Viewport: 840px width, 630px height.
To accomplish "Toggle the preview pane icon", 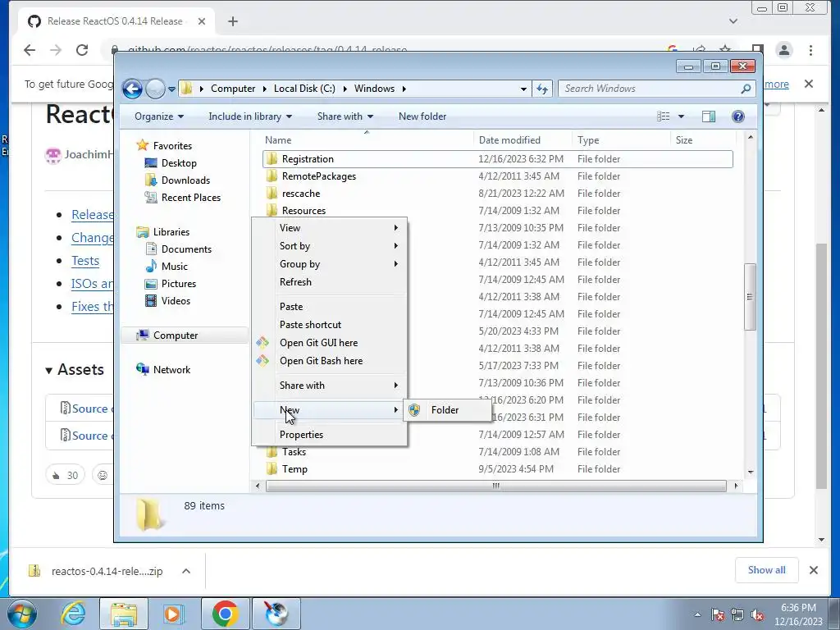I will click(708, 116).
